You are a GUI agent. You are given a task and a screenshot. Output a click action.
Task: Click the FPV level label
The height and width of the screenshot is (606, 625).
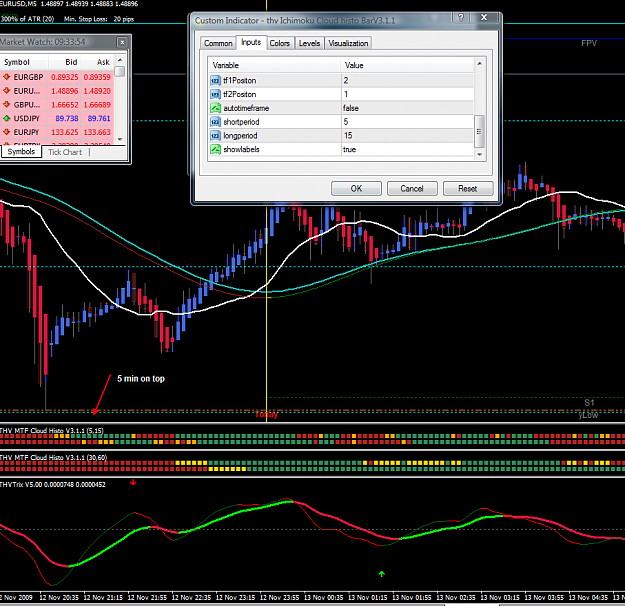[589, 43]
